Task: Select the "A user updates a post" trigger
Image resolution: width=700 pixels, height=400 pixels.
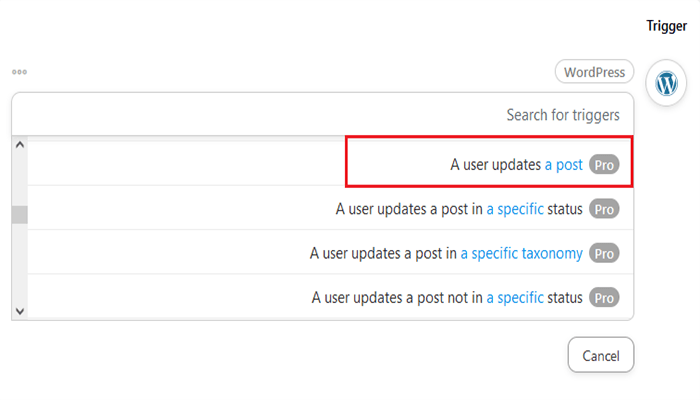Action: [500, 165]
